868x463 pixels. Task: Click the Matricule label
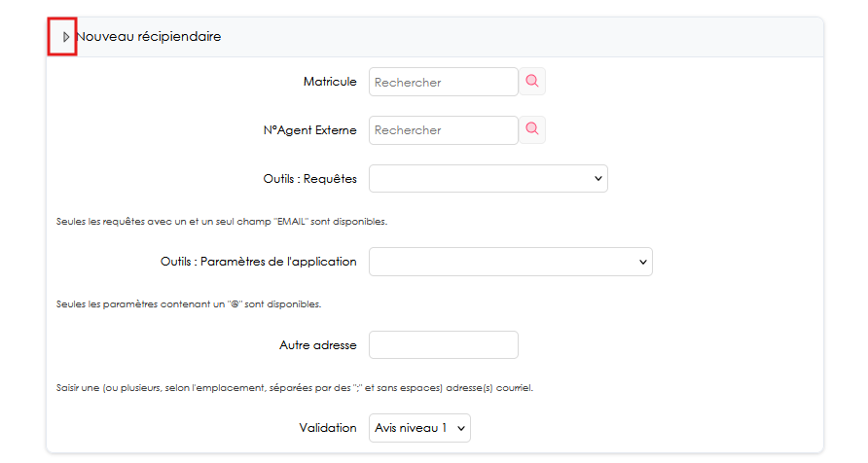coord(330,82)
